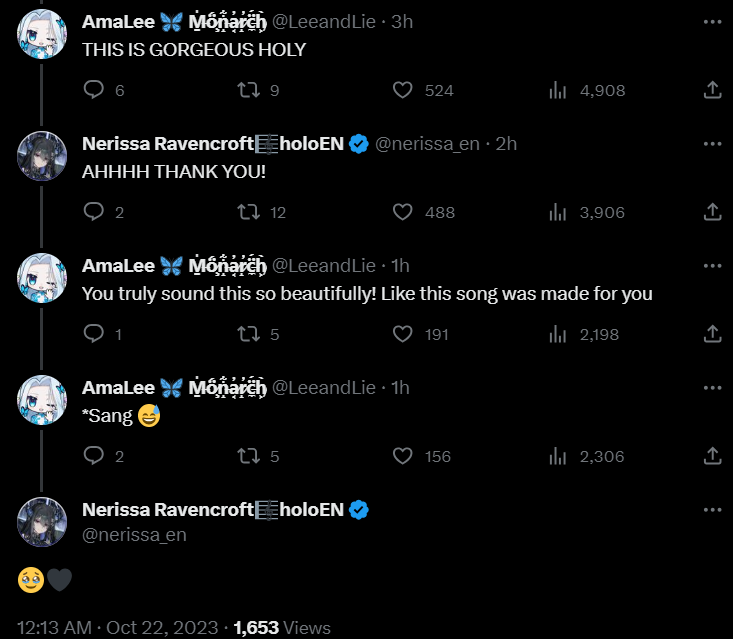Share the "THIS IS GORGEOUS HOLY" tweet
This screenshot has width=733, height=639.
pos(712,90)
